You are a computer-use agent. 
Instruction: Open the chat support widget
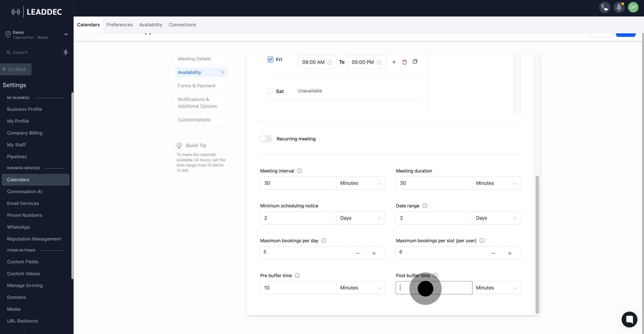point(629,319)
